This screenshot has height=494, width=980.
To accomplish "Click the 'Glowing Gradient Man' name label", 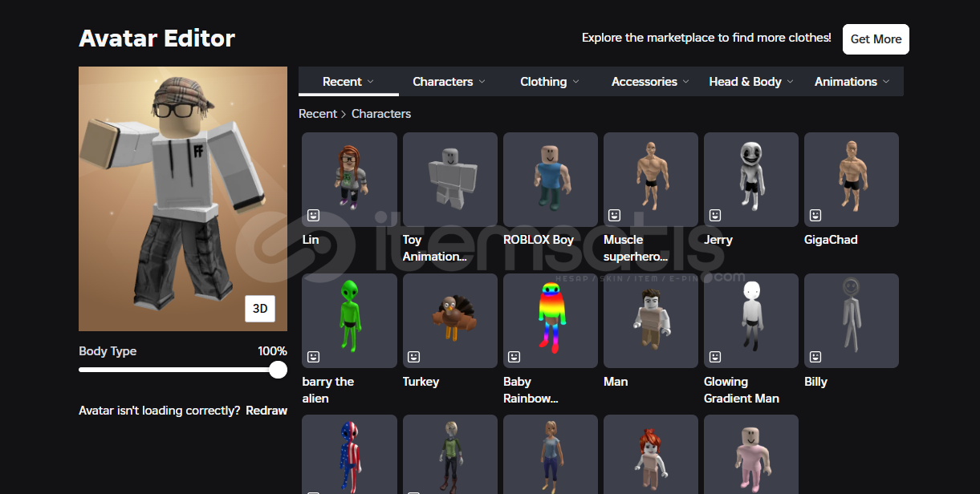I will click(x=742, y=390).
